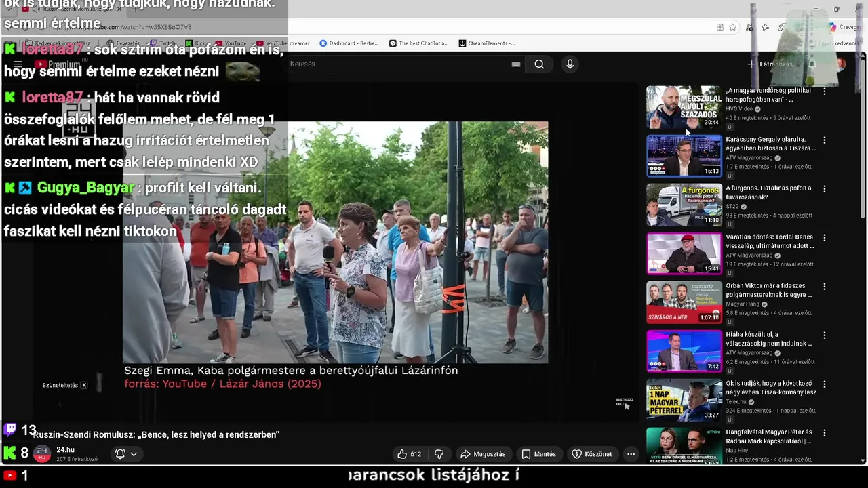Share the video using Megosztás
The image size is (868, 488).
click(x=483, y=454)
